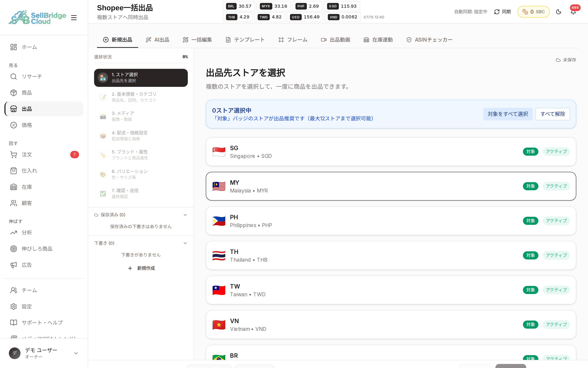The image size is (588, 368).
Task: Select step 2. 基本情報・カテゴリ
Action: pyautogui.click(x=141, y=97)
